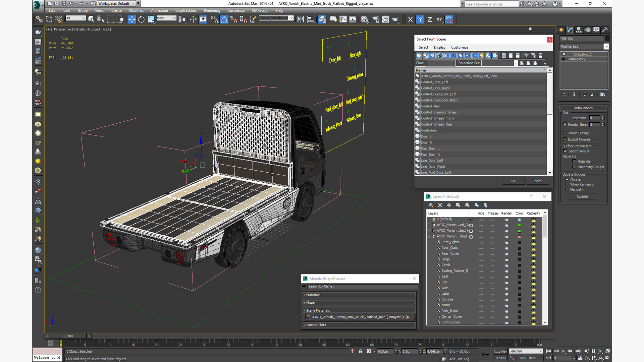Open Render Setup teapot icon
Screen dimensions: 644x362
click(376, 19)
